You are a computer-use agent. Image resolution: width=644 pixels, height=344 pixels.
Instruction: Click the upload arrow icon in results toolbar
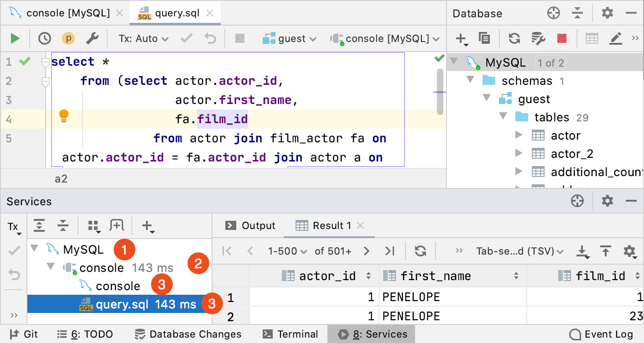(x=605, y=250)
